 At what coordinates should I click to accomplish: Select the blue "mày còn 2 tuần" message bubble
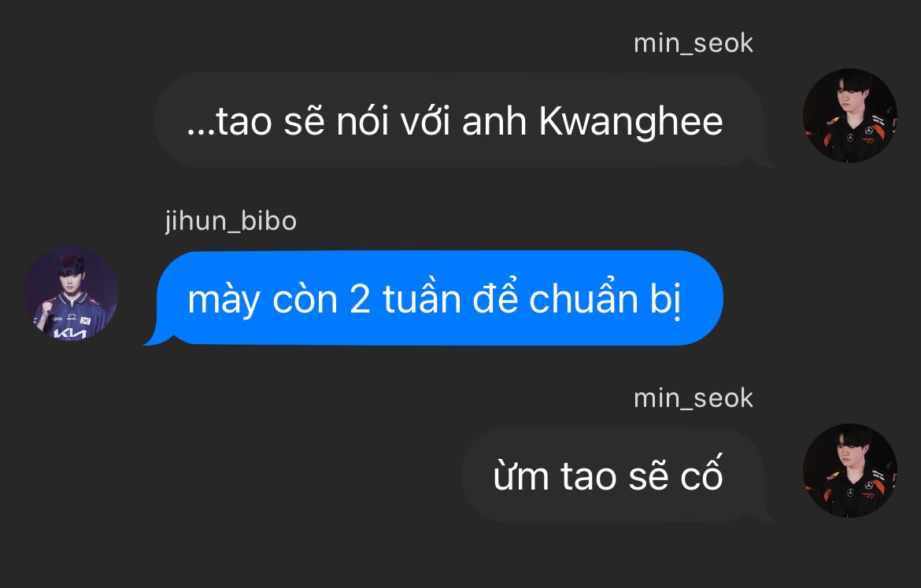(434, 298)
